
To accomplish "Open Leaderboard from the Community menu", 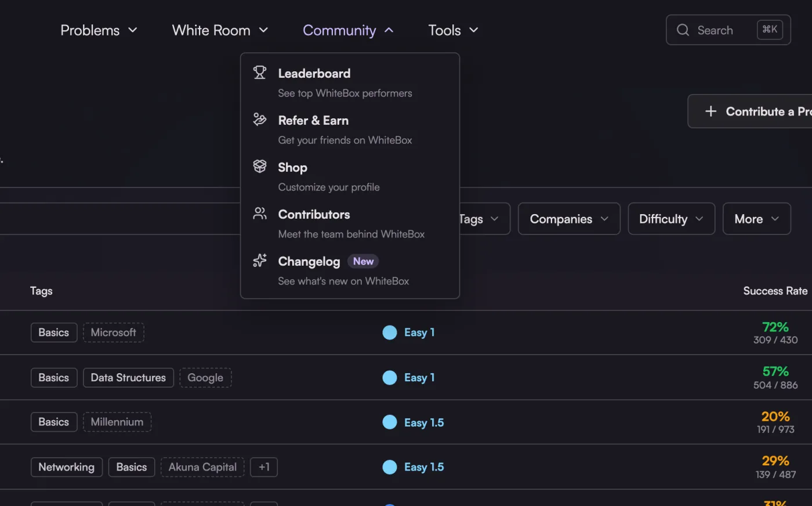I will 350,82.
